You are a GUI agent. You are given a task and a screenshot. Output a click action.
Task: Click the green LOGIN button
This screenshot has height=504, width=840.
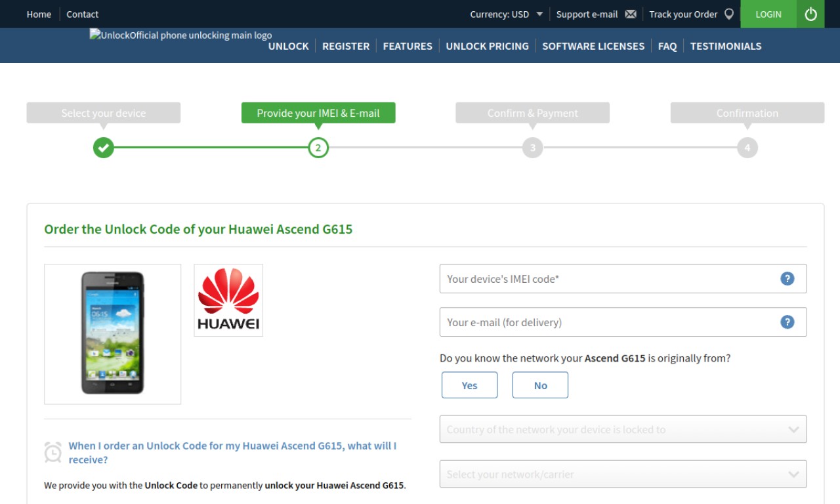(x=768, y=14)
